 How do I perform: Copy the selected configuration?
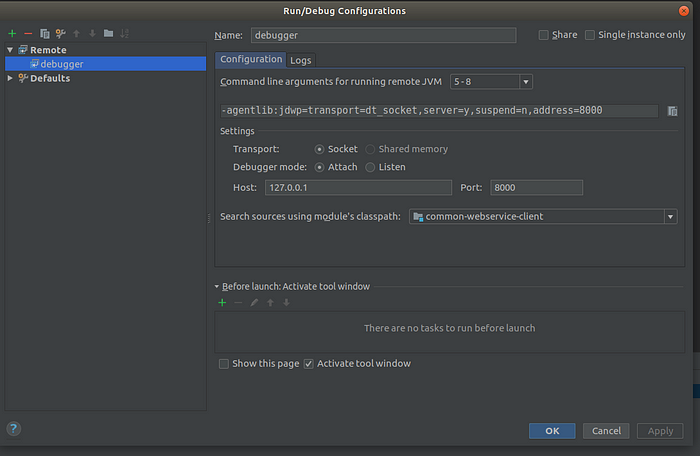[45, 33]
